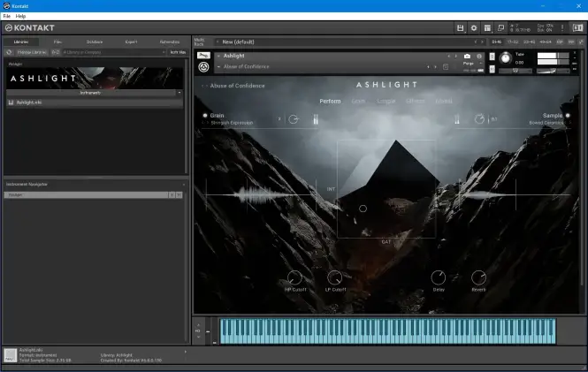The width and height of the screenshot is (588, 372).
Task: Click the camera snapshot view icon
Action: pos(467,57)
